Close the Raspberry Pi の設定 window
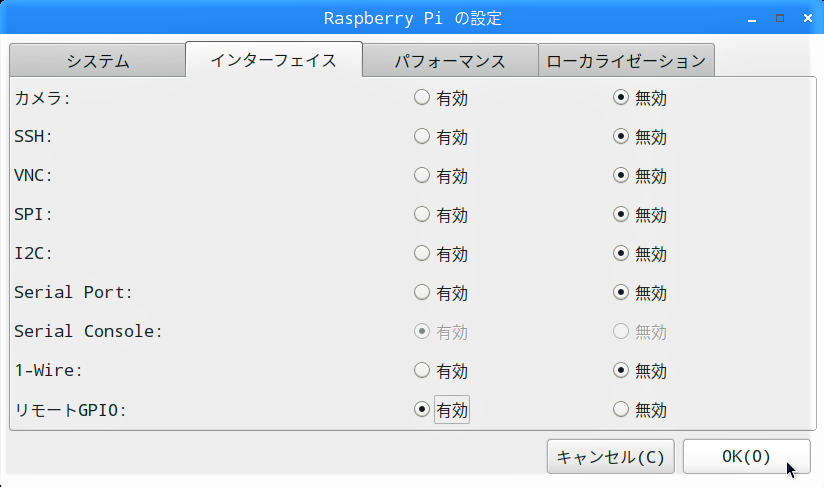 pos(807,18)
